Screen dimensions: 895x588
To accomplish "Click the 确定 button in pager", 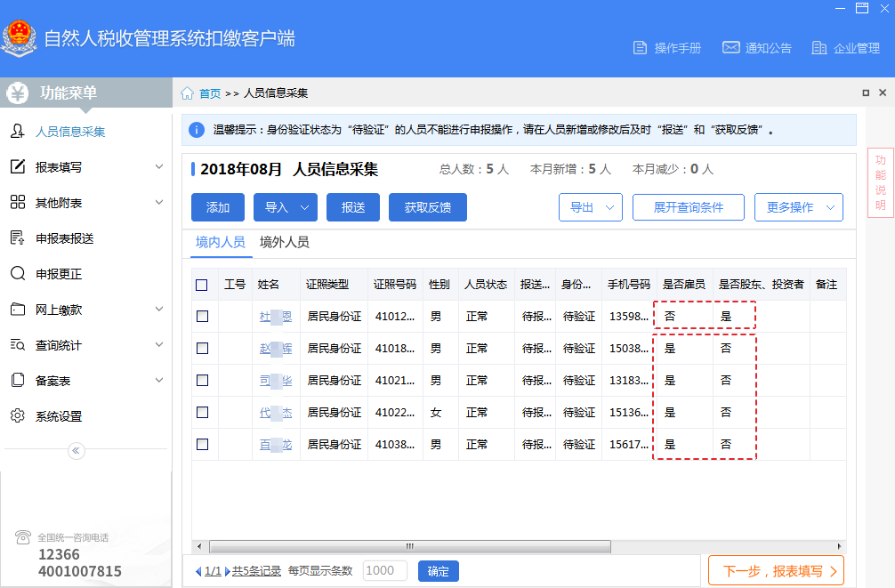I will [439, 571].
